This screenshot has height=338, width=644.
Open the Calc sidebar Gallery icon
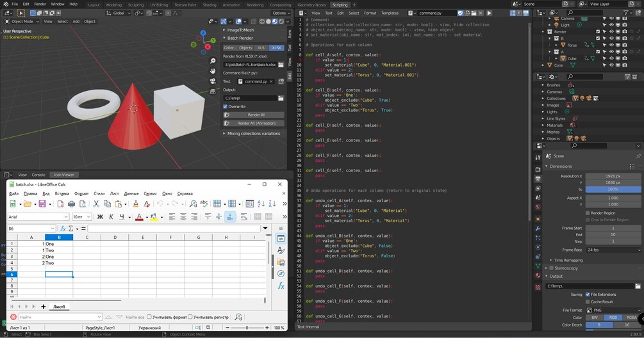click(x=281, y=262)
